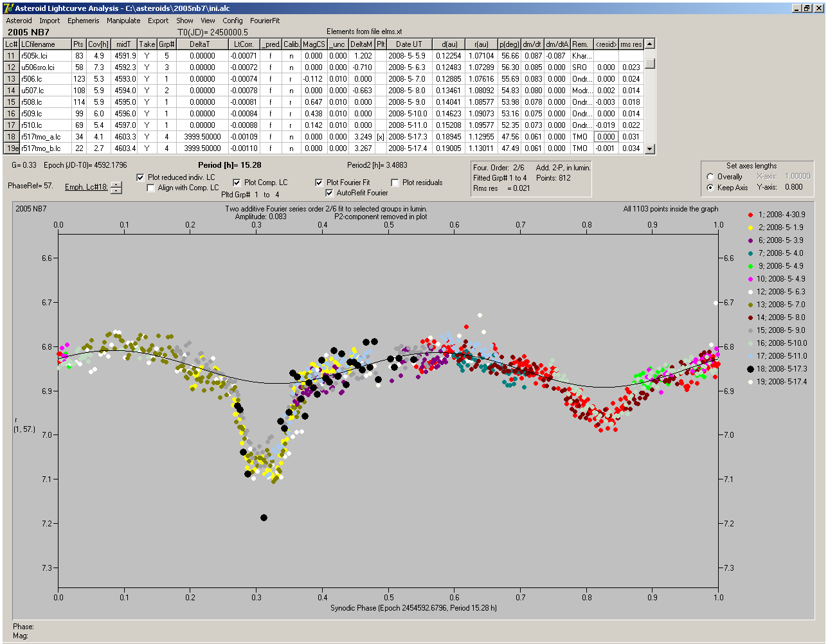This screenshot has width=828, height=644.
Task: Click the outlier black point near 7.2 magnitude
Action: coord(264,517)
